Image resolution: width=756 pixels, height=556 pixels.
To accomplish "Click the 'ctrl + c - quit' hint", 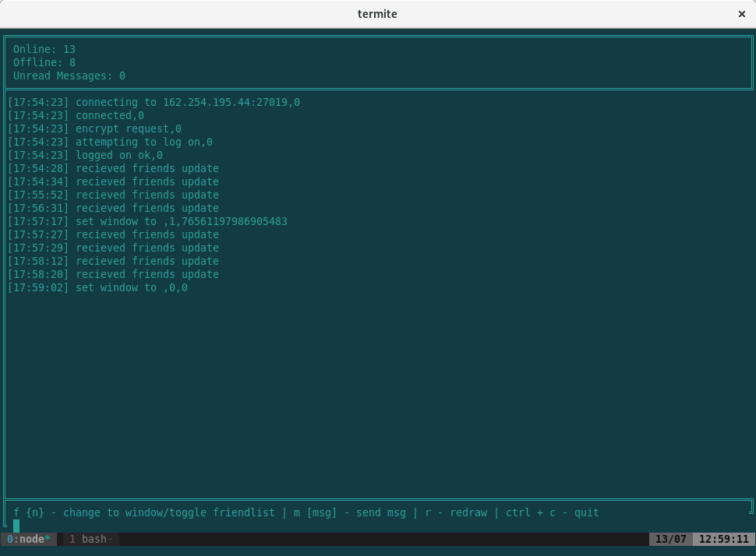I will point(553,512).
